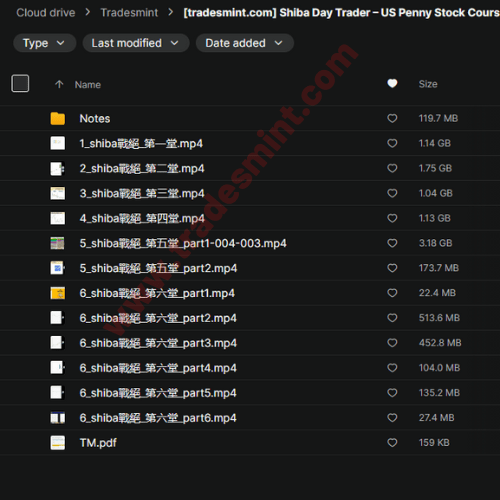Select file name 6_shiba 第六堂_part2.mp4
Screen dimensions: 500x500
158,318
